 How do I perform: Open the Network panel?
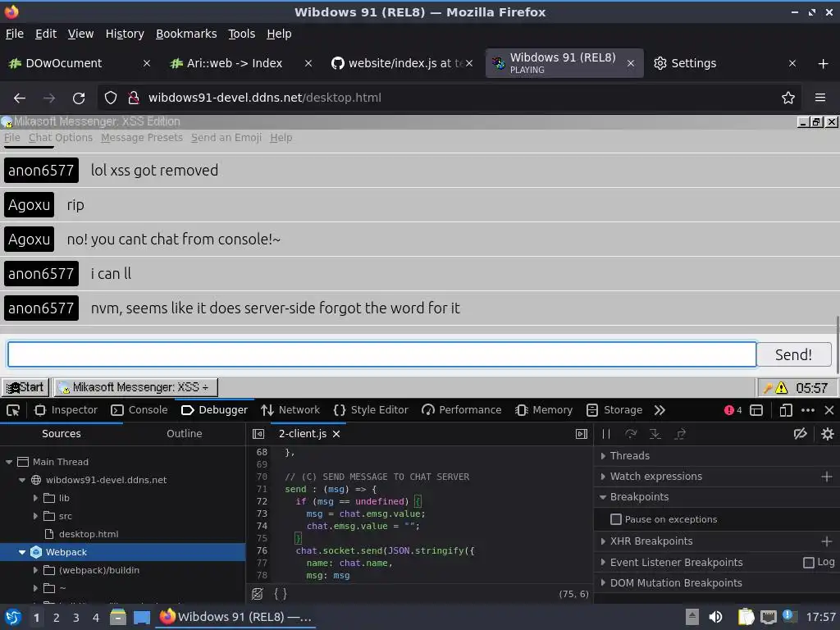click(x=290, y=410)
